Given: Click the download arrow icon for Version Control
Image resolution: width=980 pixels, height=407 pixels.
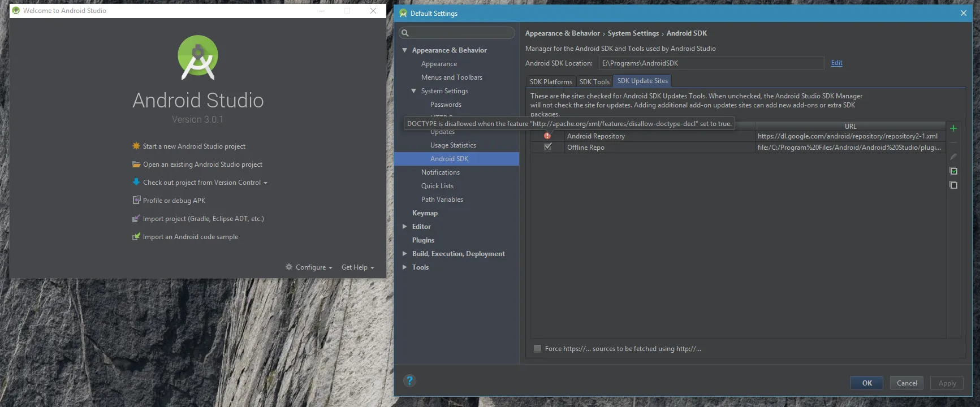Looking at the screenshot, I should click(x=136, y=182).
